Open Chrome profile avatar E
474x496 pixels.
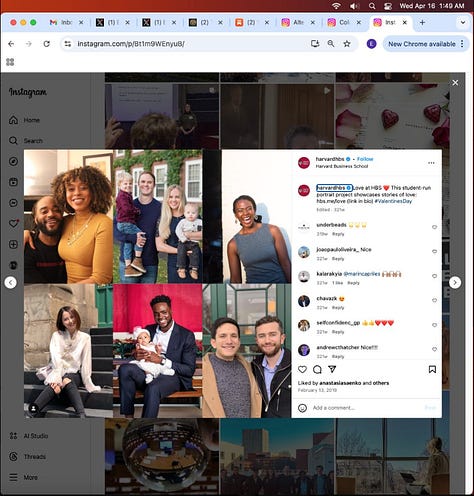[x=371, y=44]
